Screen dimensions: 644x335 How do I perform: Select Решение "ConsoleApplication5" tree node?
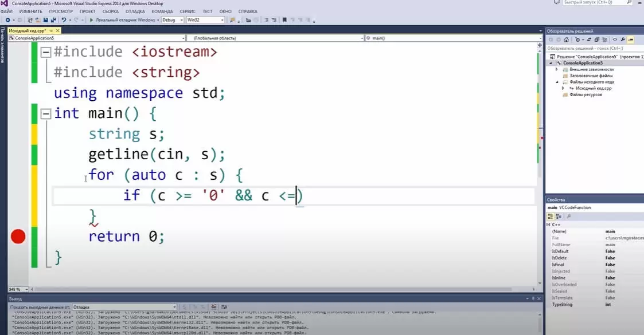(x=597, y=57)
